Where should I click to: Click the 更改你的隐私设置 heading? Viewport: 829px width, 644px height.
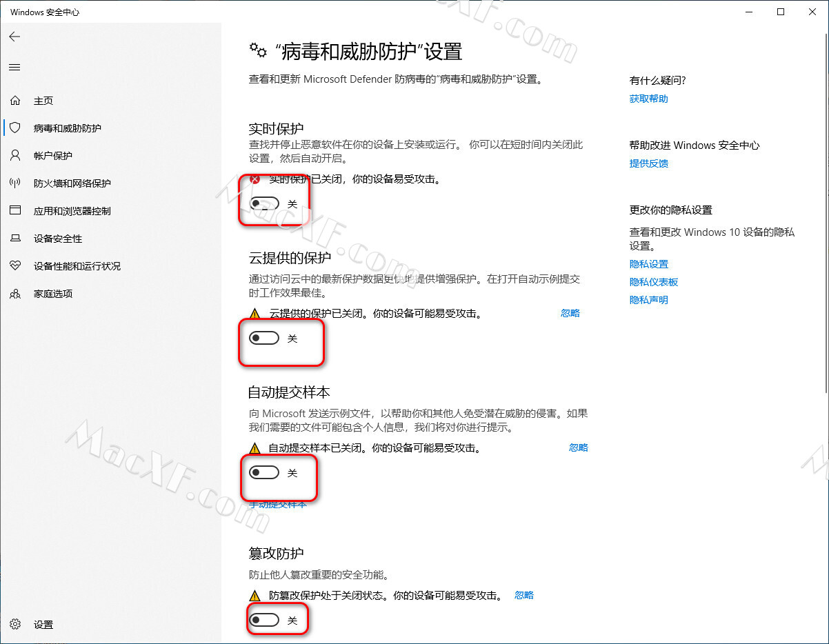670,210
